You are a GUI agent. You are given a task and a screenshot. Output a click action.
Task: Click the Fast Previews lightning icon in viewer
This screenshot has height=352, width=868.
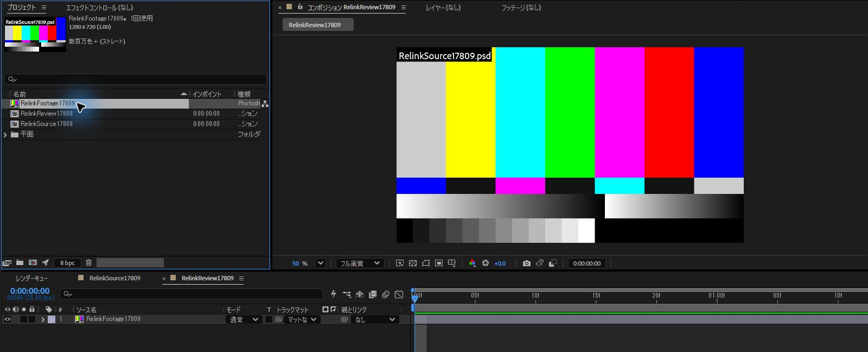pyautogui.click(x=400, y=263)
